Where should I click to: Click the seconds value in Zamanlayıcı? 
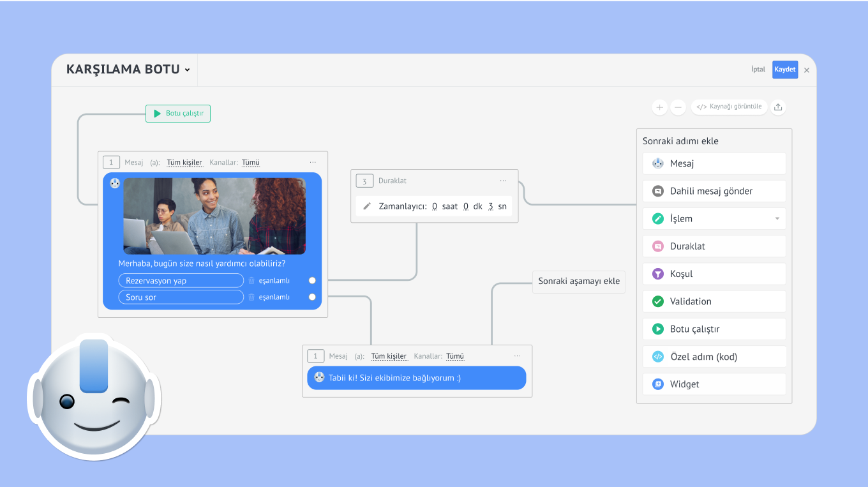(490, 207)
